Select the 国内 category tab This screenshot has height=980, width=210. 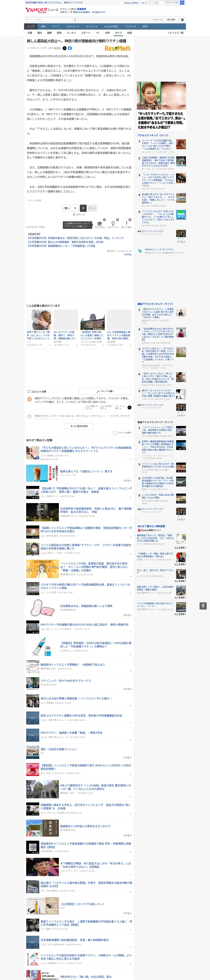coord(40,33)
